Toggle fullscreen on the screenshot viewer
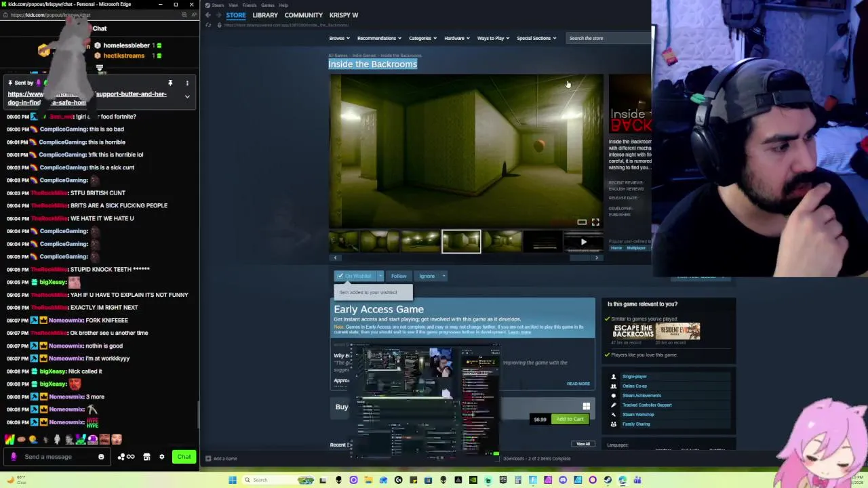The image size is (868, 488). pyautogui.click(x=595, y=222)
